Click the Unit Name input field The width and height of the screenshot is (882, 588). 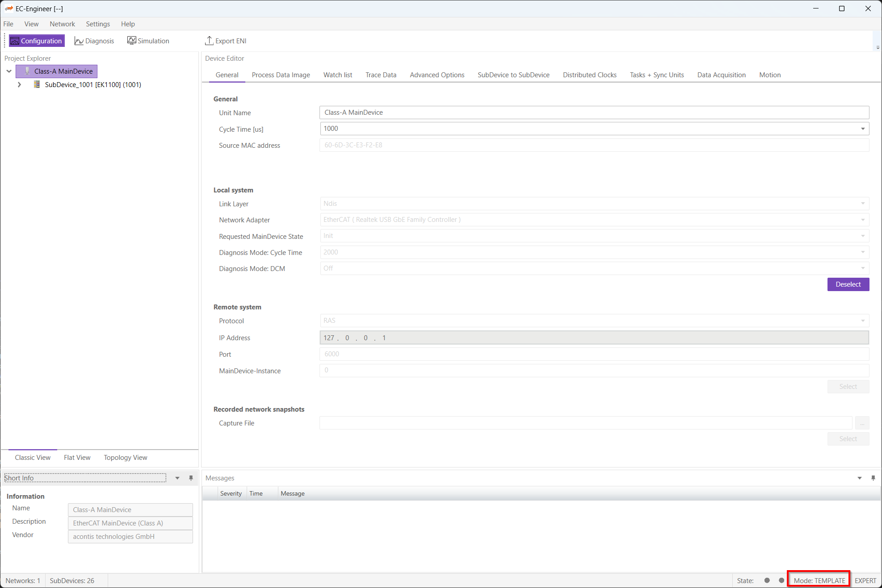tap(594, 113)
